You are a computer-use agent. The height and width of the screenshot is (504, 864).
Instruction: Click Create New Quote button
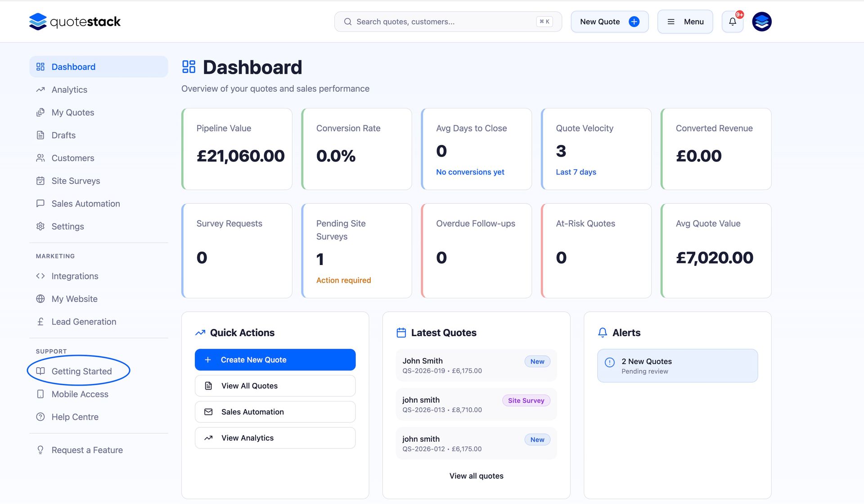[x=275, y=360]
